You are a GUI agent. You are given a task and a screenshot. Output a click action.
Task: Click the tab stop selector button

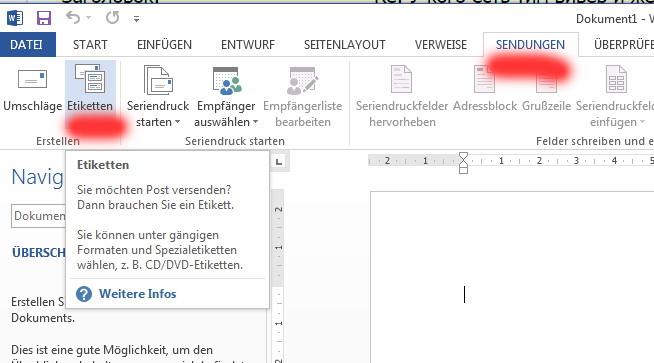[279, 161]
